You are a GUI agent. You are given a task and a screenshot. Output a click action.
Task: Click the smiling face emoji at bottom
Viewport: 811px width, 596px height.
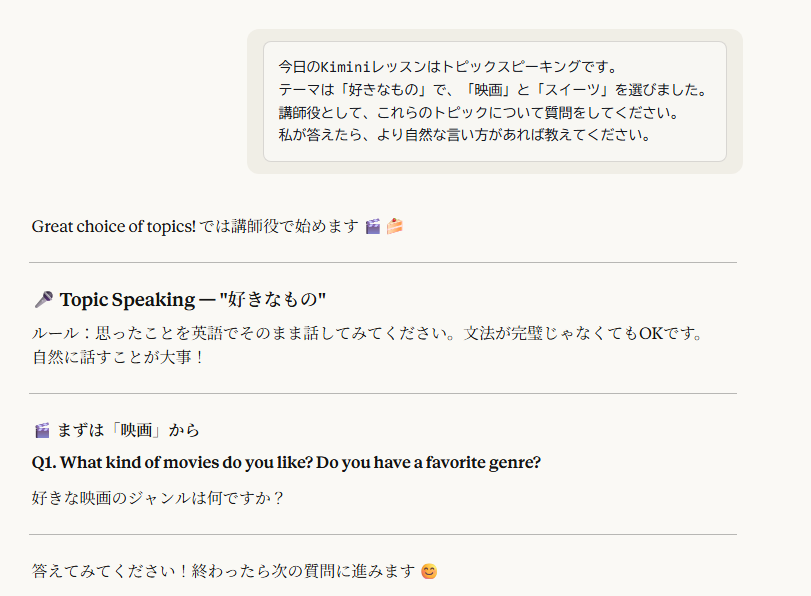point(429,572)
